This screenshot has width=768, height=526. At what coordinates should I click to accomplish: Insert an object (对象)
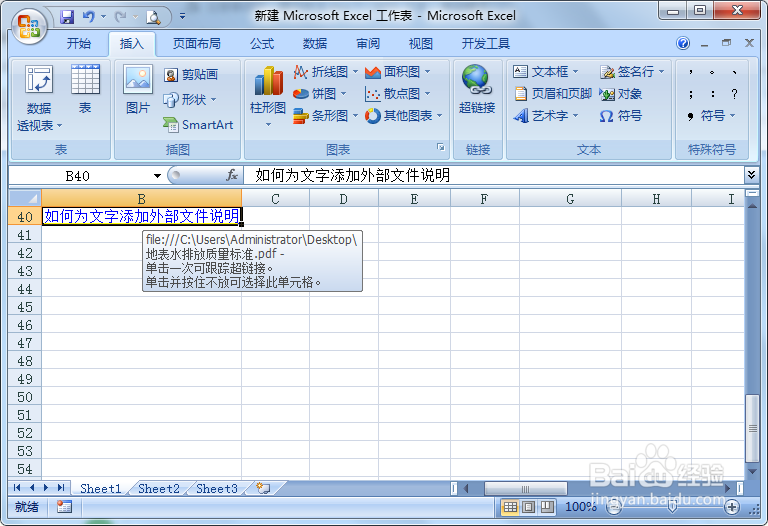coord(621,94)
